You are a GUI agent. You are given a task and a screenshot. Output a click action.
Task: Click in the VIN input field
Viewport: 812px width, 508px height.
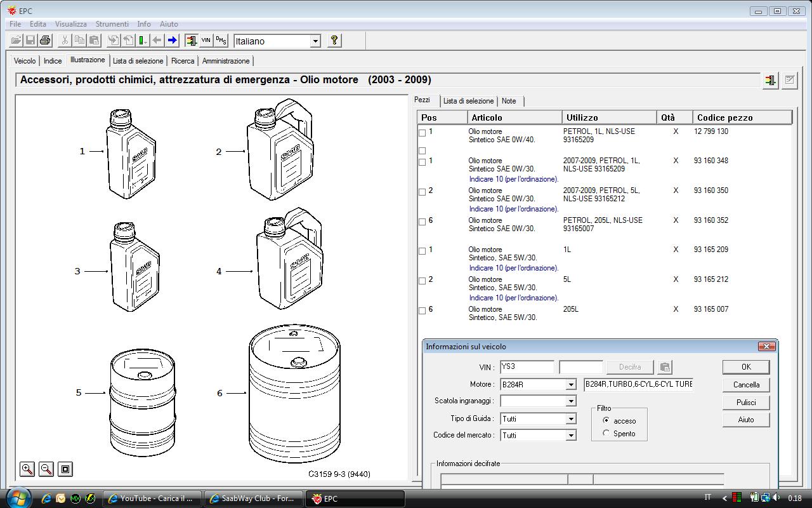click(527, 367)
